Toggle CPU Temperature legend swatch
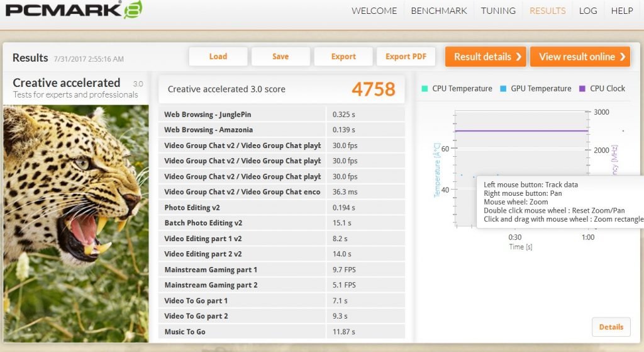The width and height of the screenshot is (644, 352). tap(425, 88)
